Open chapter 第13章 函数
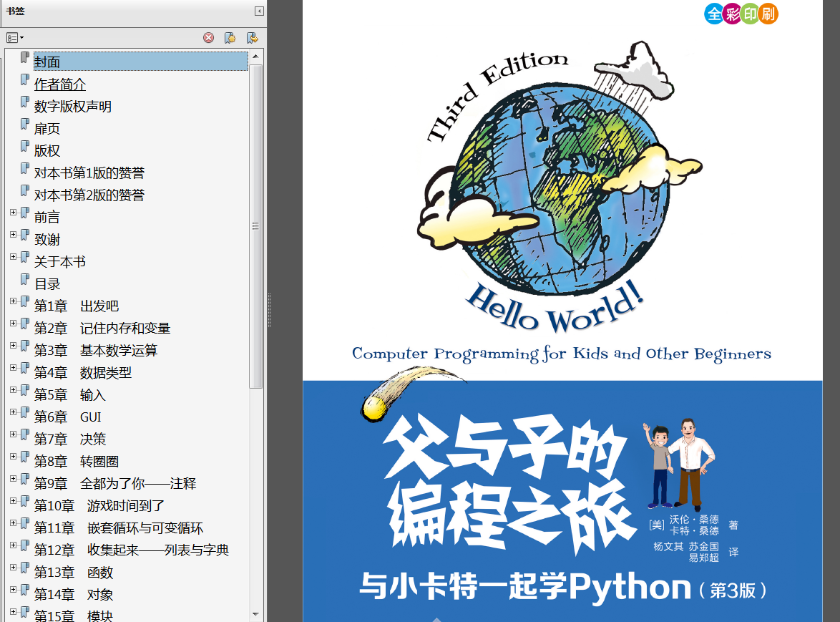 [x=74, y=572]
